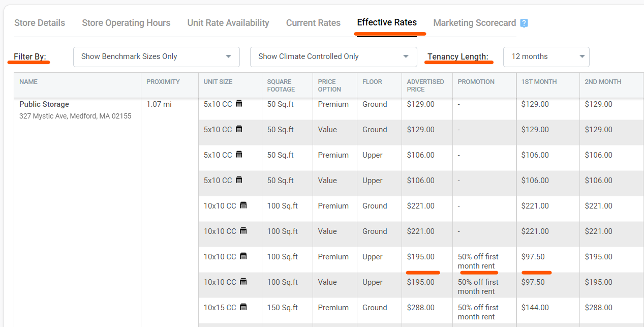Open the Show Benchmark Sizes Only dropdown
644x327 pixels.
157,56
